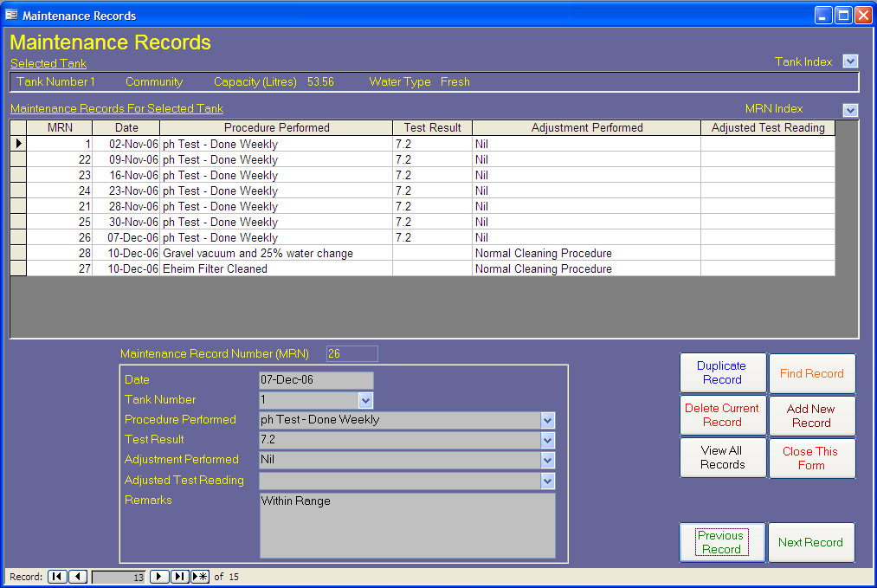Select row selector for MRN 27
Image resolution: width=877 pixels, height=588 pixels.
click(x=18, y=269)
